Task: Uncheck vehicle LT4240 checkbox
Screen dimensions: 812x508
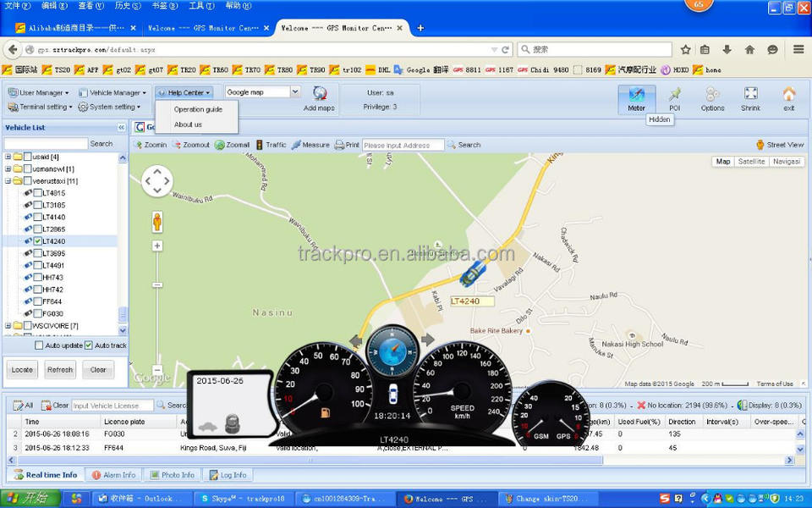Action: 38,241
